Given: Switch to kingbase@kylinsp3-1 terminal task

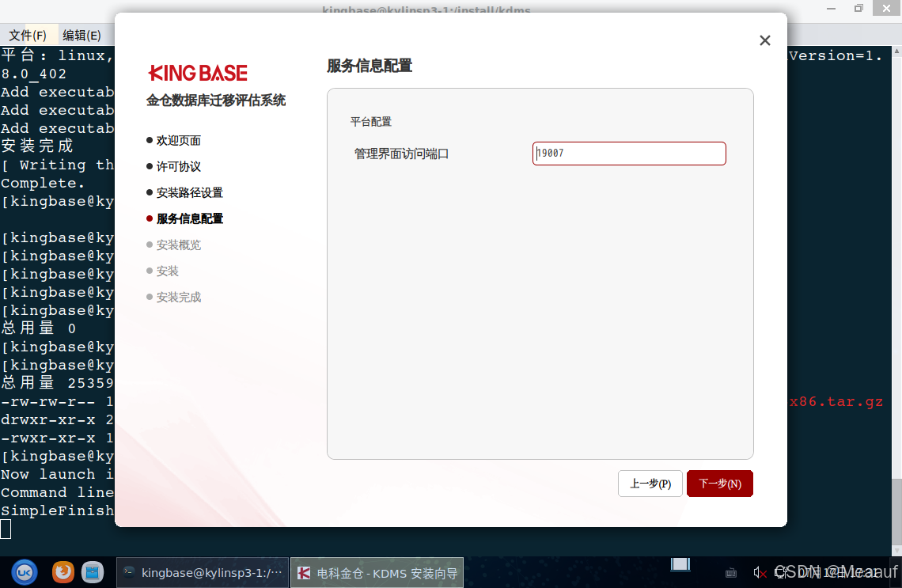Looking at the screenshot, I should [203, 572].
